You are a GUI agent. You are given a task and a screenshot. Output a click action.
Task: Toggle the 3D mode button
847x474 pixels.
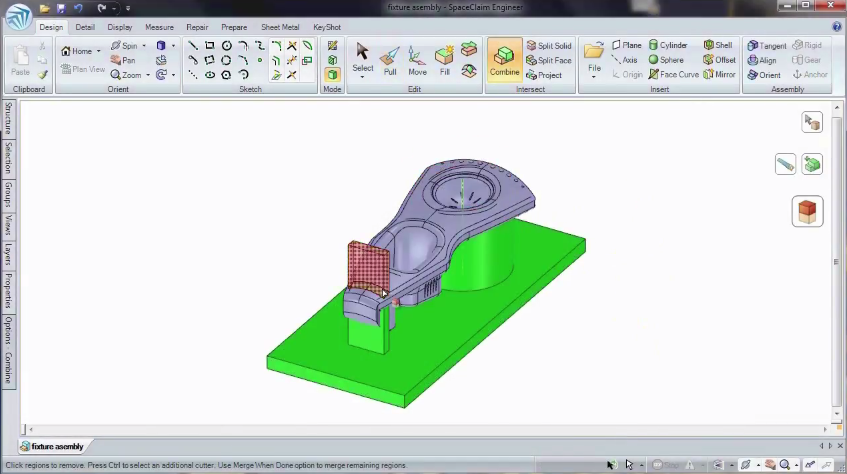pyautogui.click(x=332, y=75)
